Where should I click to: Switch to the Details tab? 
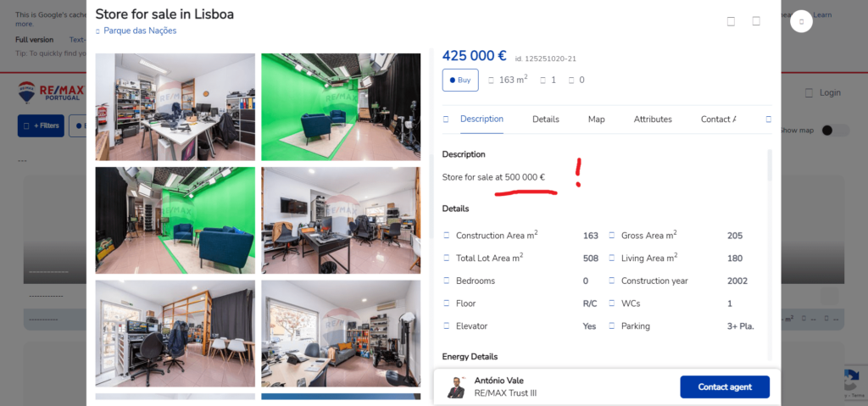(x=545, y=120)
